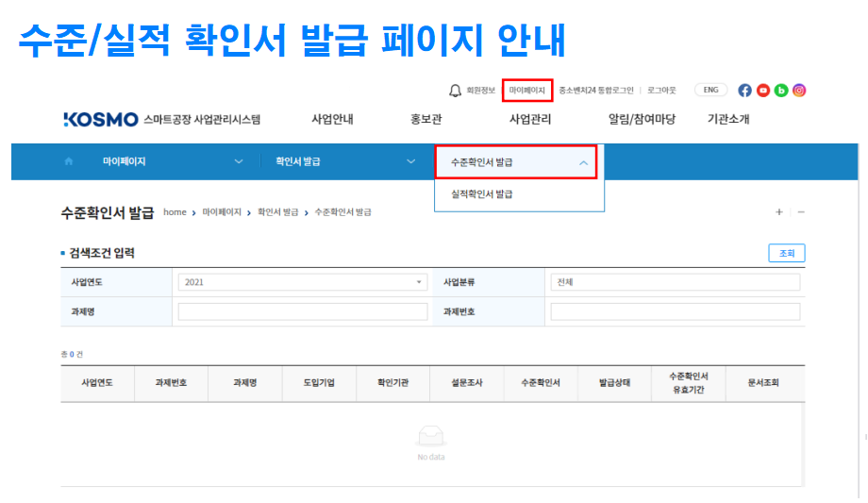This screenshot has height=503, width=868.
Task: Click 중소벤처24 통합로그인 link
Action: (x=595, y=91)
